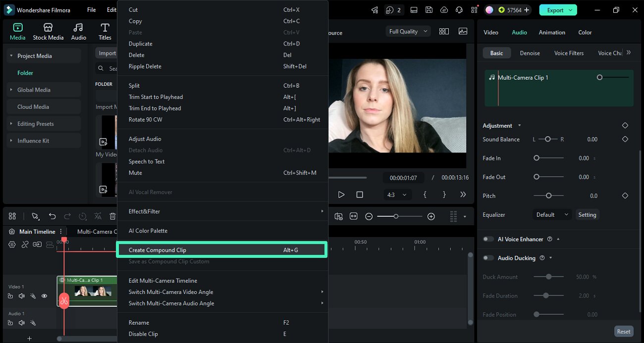Toggle the Audio Ducking switch
Viewport: 644px width, 343px height.
(x=488, y=258)
